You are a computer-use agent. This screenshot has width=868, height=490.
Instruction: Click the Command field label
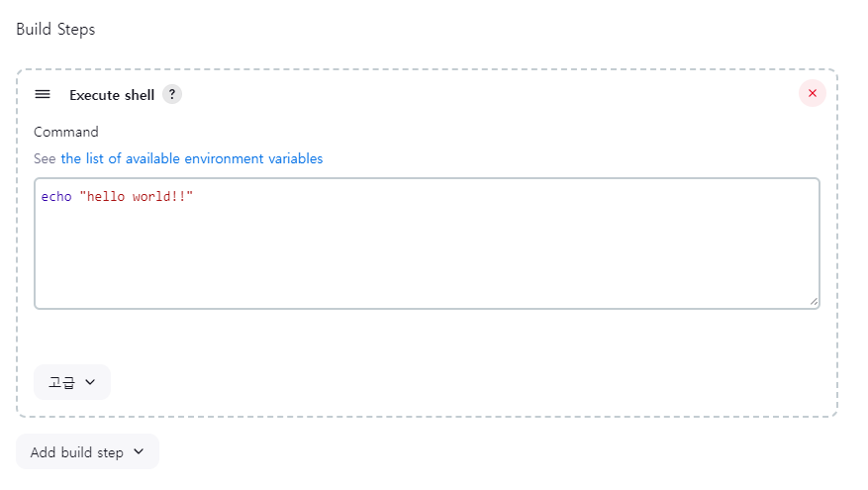[66, 133]
